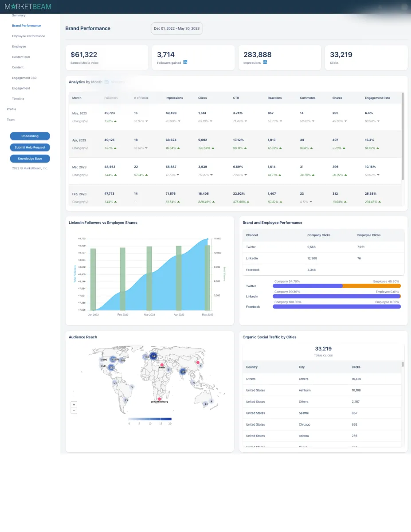Click the Onboarding button
Image resolution: width=411 pixels, height=532 pixels.
pos(30,136)
